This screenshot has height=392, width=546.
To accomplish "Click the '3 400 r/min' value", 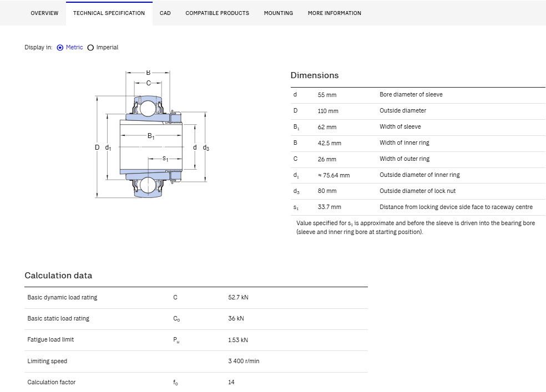I will (x=244, y=362).
